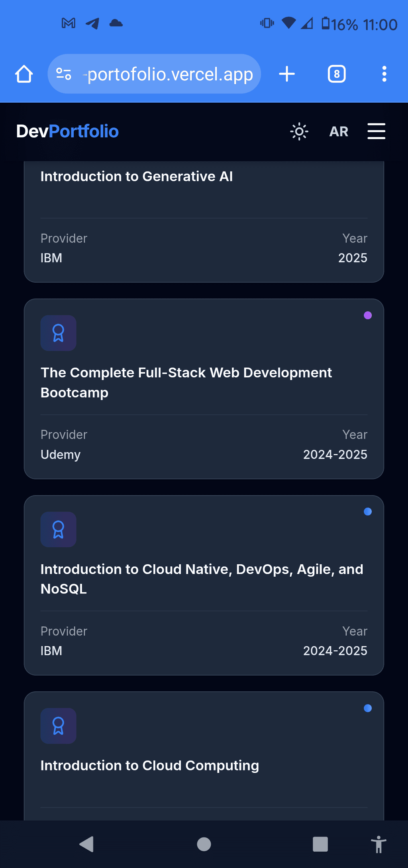Tap the accessibility shortcut icon
The image size is (408, 868).
(x=379, y=844)
